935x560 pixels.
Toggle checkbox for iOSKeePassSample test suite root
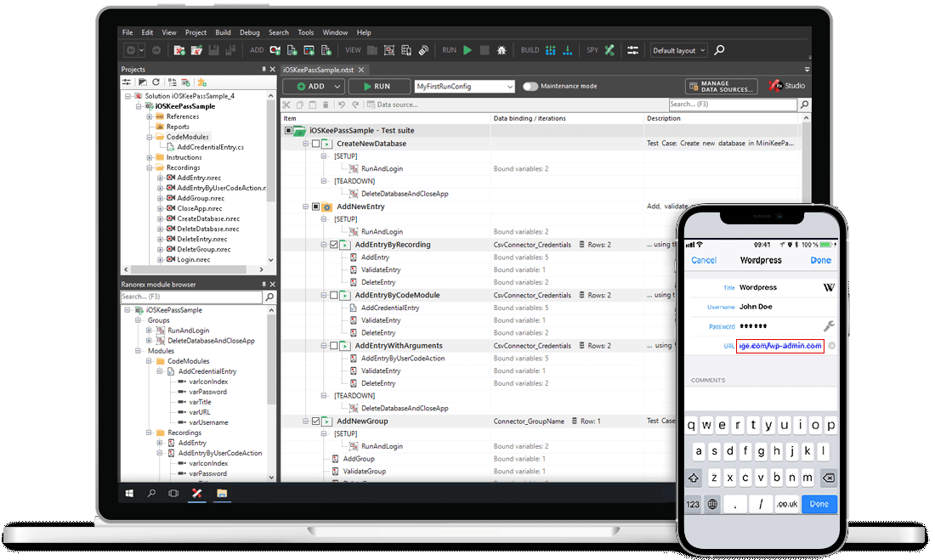289,130
